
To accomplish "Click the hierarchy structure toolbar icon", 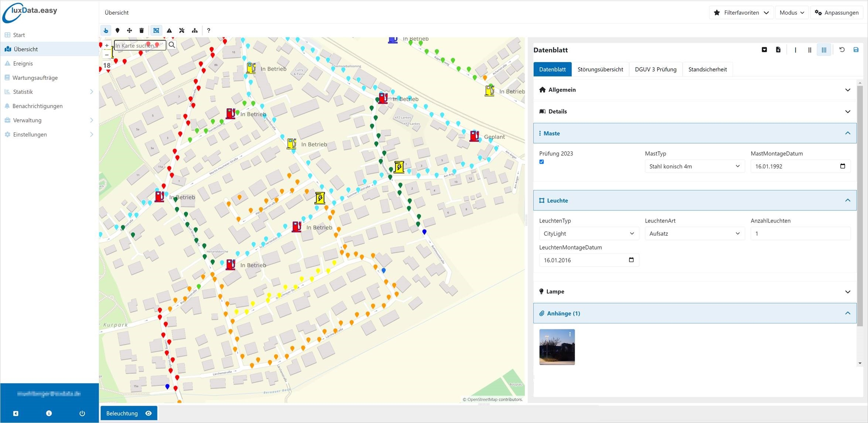I will pyautogui.click(x=195, y=31).
